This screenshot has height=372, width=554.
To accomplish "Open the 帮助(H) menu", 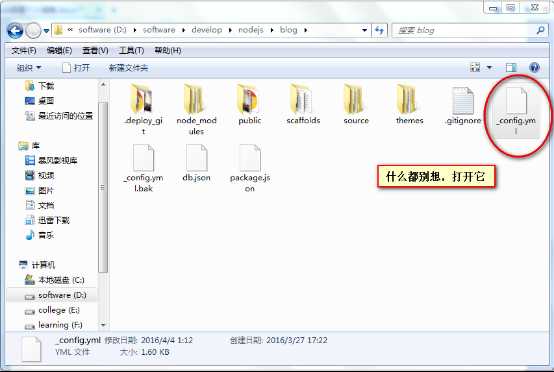I will pos(168,51).
